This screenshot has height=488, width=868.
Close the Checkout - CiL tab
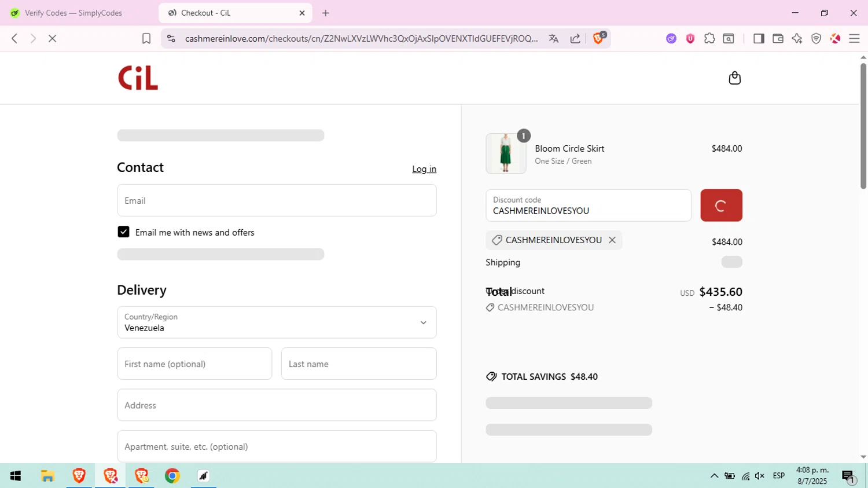[302, 13]
